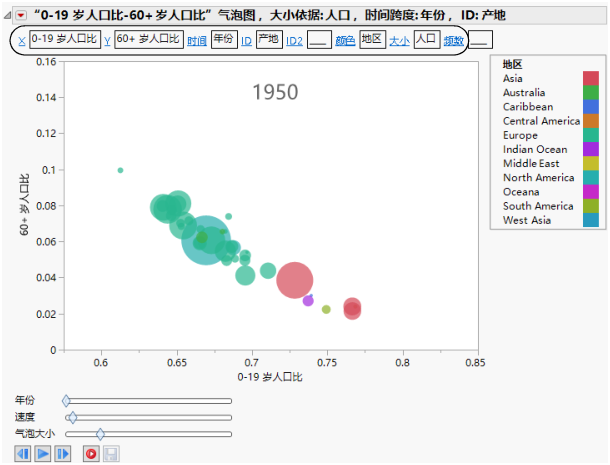Select the Y variable box 60+ 岁人口比
The height and width of the screenshot is (465, 610).
click(x=149, y=39)
